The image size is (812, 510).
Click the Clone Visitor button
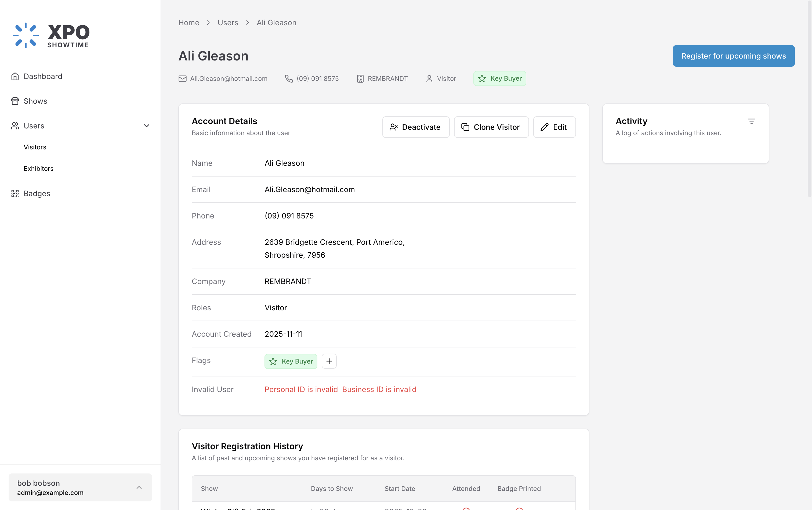[491, 127]
